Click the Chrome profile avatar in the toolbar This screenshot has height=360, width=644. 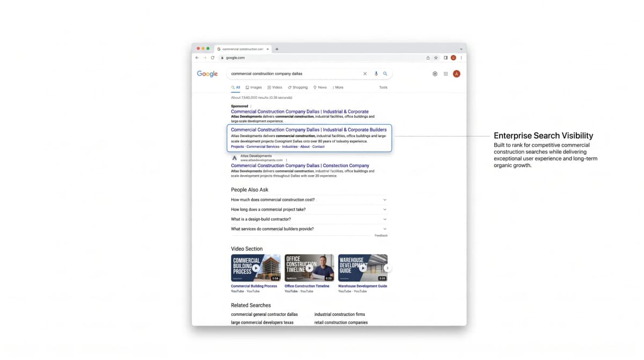453,57
